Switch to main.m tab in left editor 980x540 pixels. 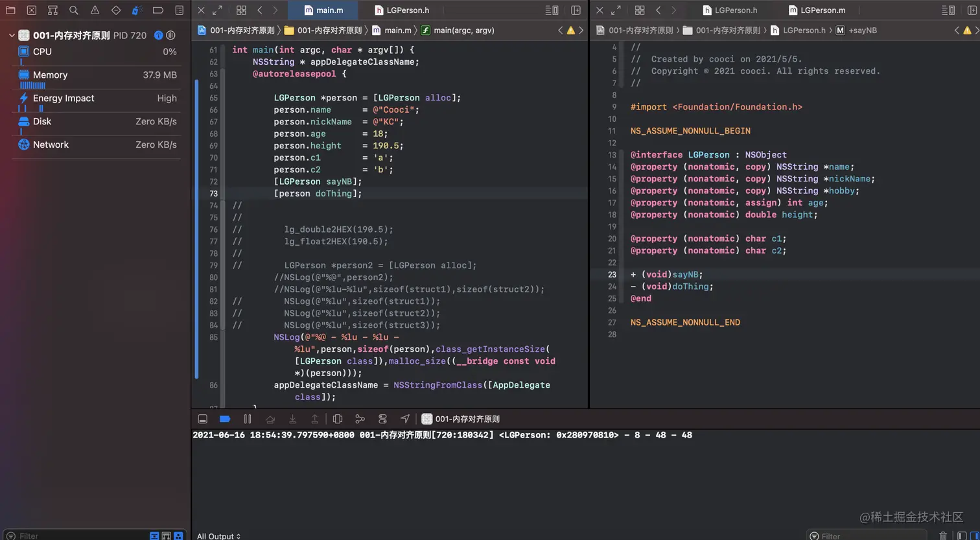[323, 10]
